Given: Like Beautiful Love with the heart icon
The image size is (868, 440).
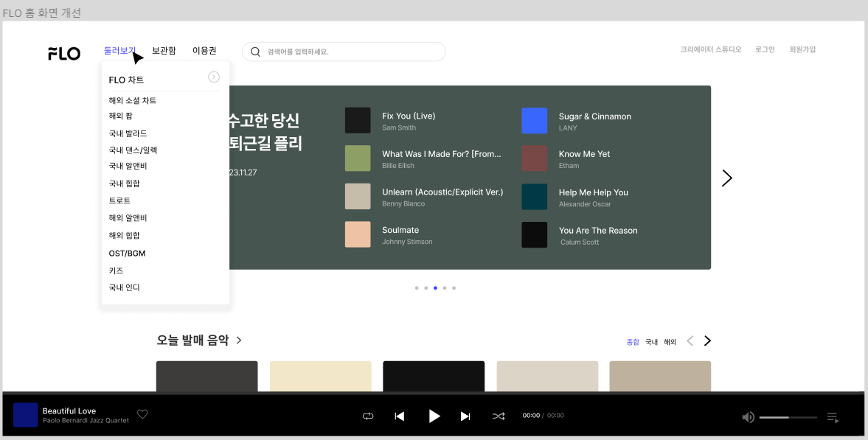Looking at the screenshot, I should (x=142, y=414).
